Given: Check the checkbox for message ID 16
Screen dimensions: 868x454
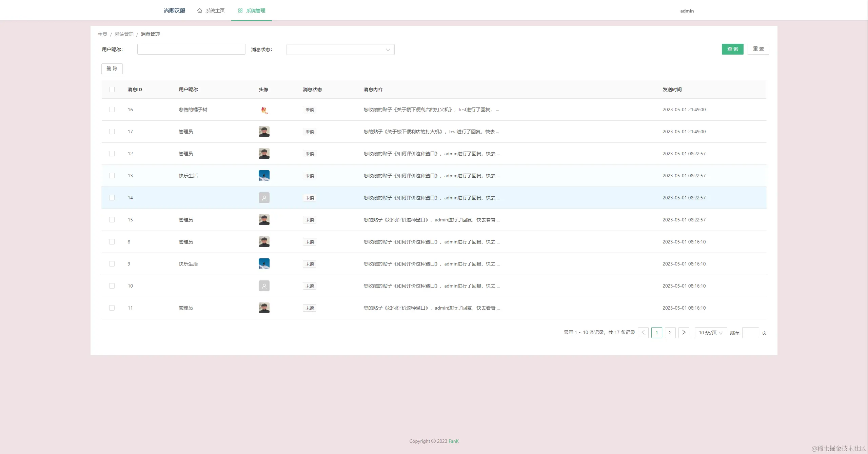Looking at the screenshot, I should pyautogui.click(x=112, y=110).
